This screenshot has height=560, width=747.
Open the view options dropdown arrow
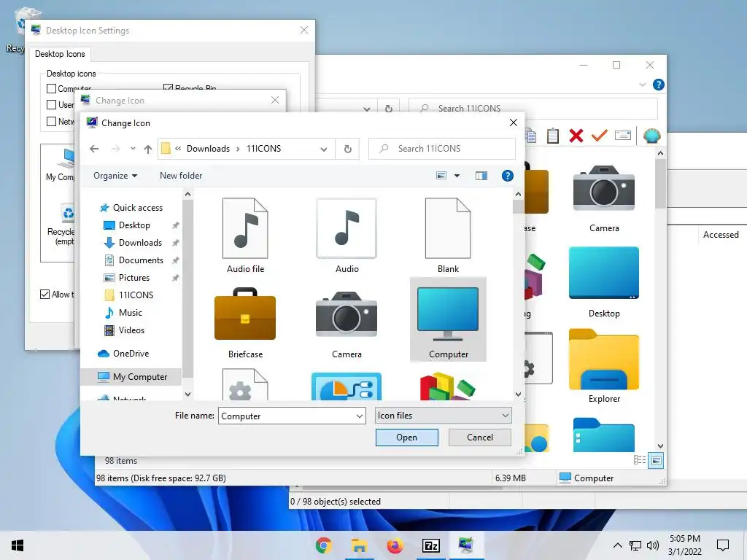click(457, 176)
